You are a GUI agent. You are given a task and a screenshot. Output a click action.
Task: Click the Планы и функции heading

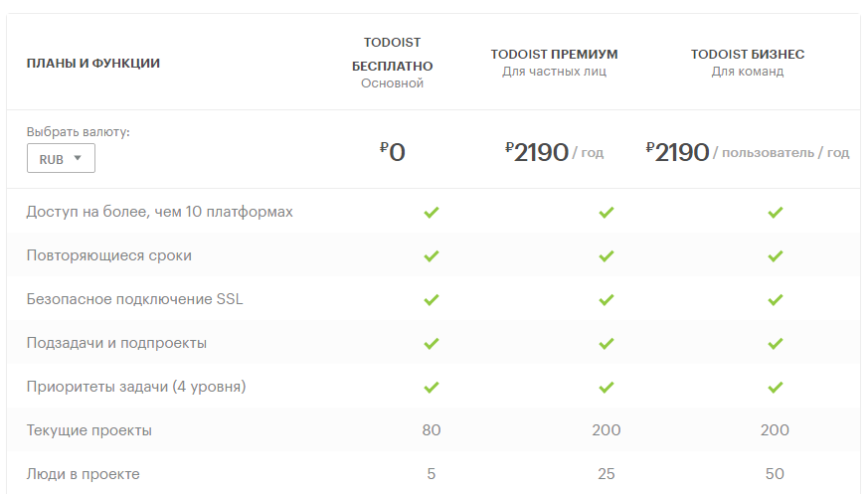click(93, 64)
